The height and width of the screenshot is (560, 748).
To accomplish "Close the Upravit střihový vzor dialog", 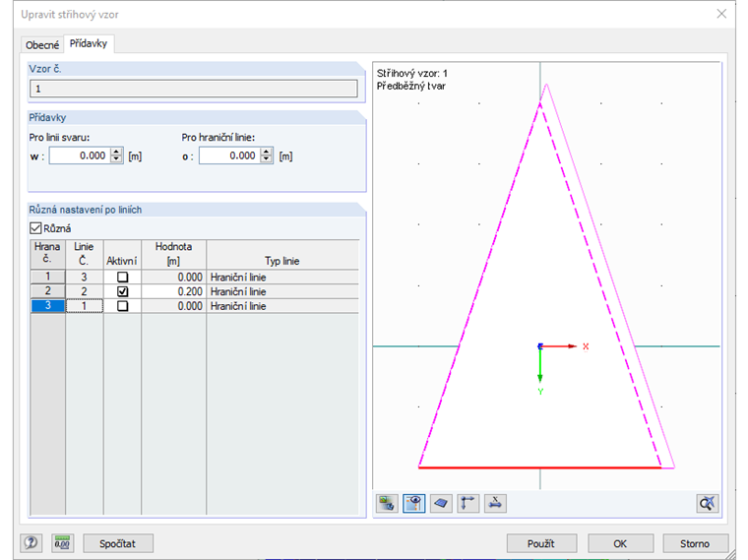I will click(x=721, y=14).
